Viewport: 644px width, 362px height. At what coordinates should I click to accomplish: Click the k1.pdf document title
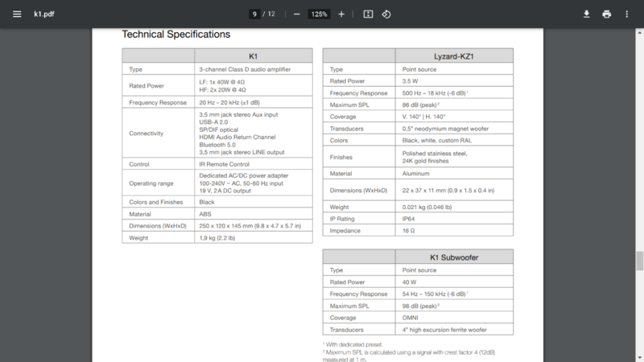point(43,14)
